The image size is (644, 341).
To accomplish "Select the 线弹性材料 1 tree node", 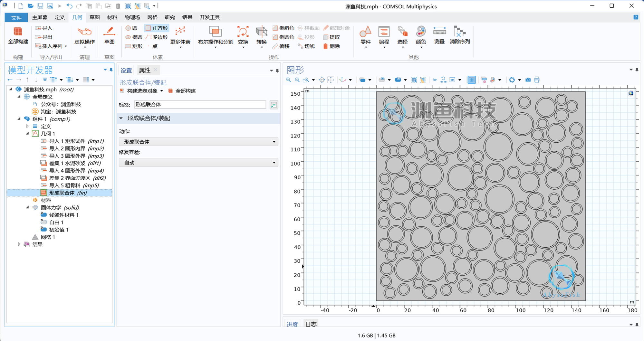I will coord(60,215).
